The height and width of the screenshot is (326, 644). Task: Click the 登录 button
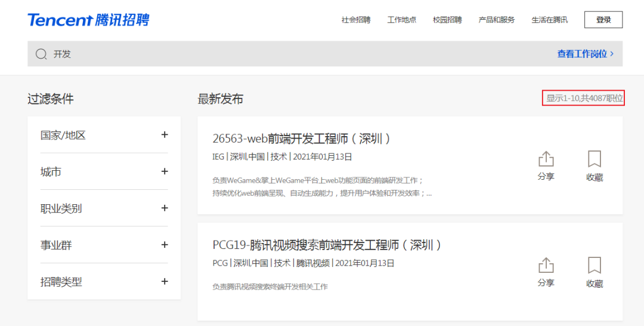click(x=603, y=20)
